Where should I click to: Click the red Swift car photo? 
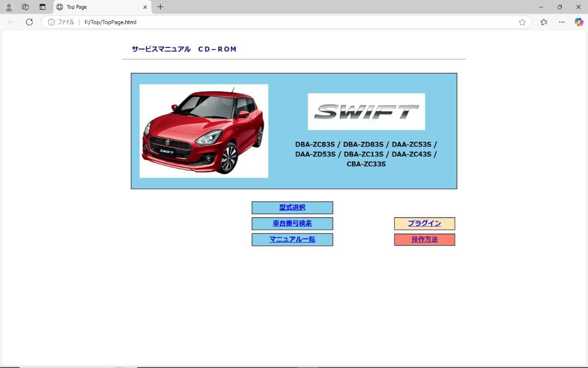203,131
